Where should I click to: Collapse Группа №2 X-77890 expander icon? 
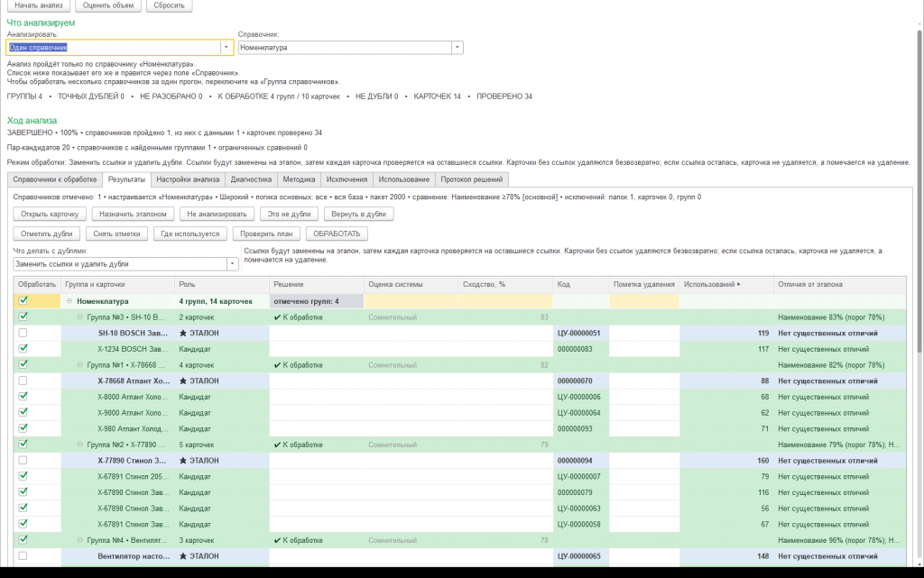tap(80, 445)
